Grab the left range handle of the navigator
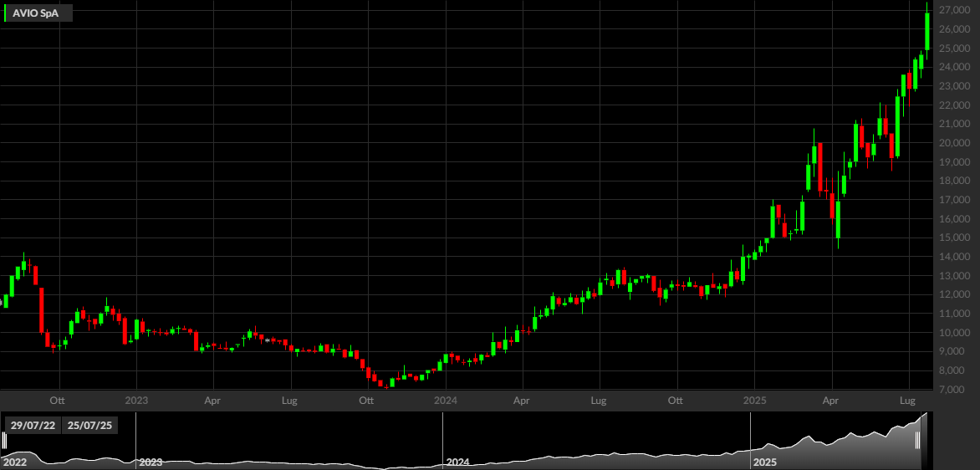The width and height of the screenshot is (980, 470). coord(4,441)
